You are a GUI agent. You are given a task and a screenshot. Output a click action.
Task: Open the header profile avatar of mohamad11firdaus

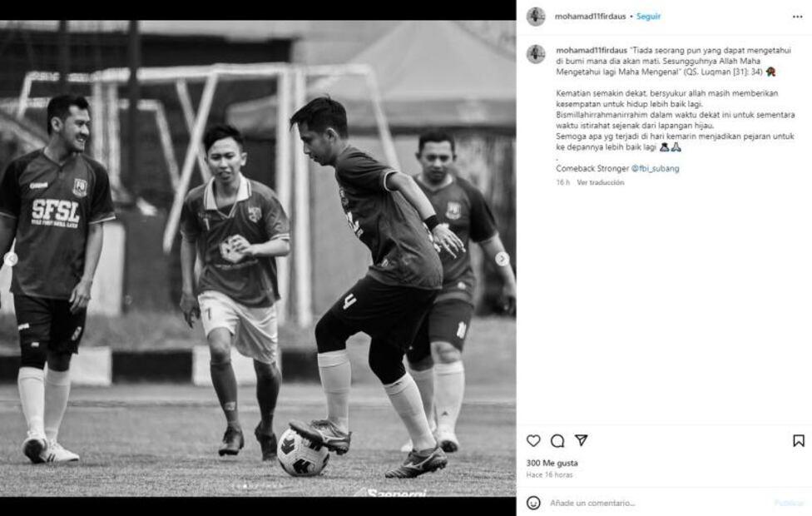[536, 17]
